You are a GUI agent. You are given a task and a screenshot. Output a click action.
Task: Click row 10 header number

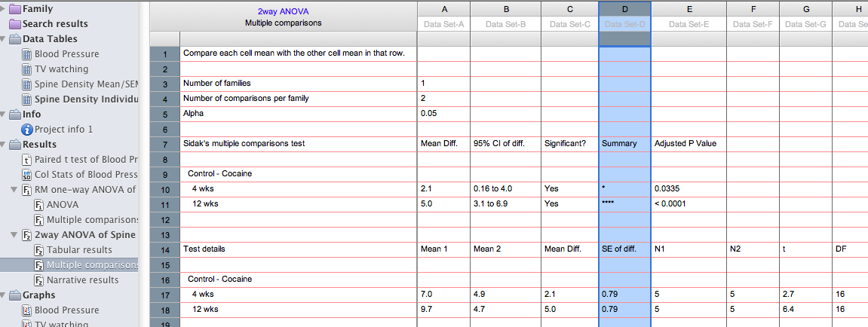[164, 188]
